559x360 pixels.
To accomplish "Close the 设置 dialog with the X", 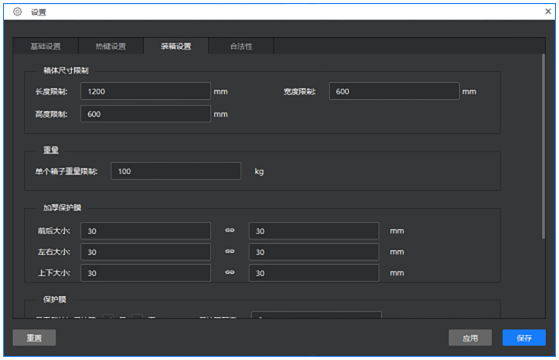I will (x=548, y=11).
